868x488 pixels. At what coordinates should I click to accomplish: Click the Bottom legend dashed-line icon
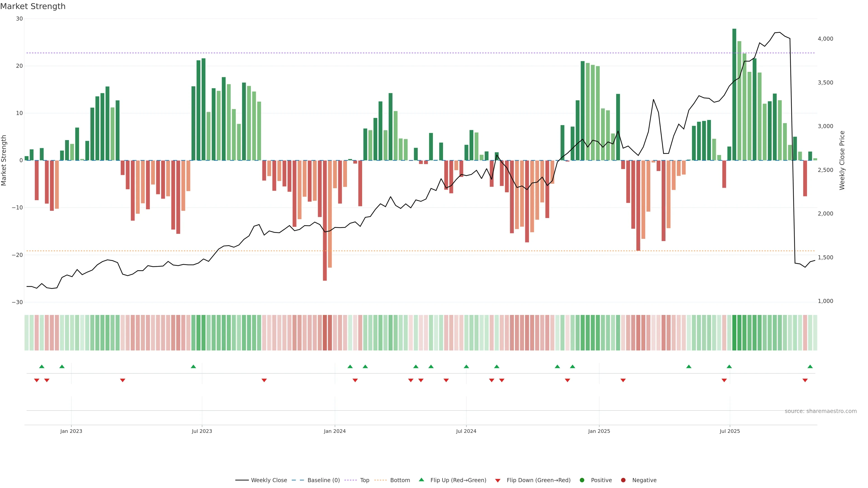380,480
